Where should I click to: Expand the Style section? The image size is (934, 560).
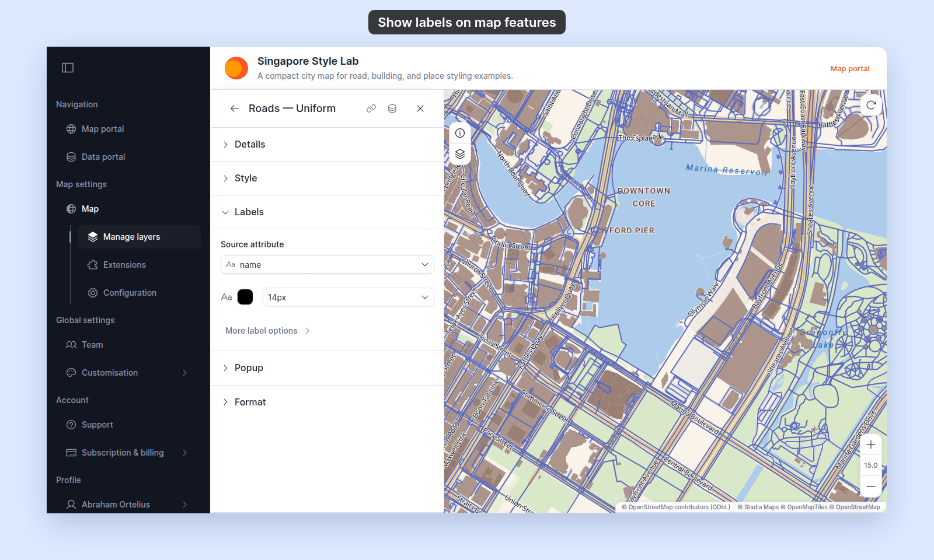[327, 178]
